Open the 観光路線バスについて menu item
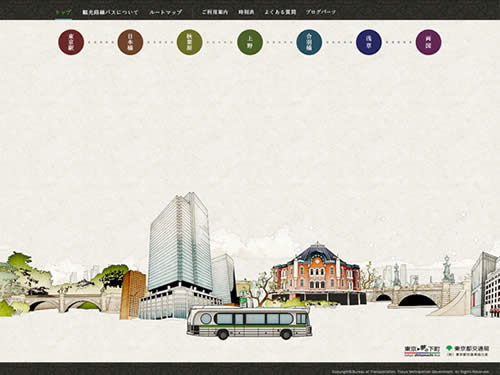Image resolution: width=500 pixels, height=375 pixels. [110, 12]
